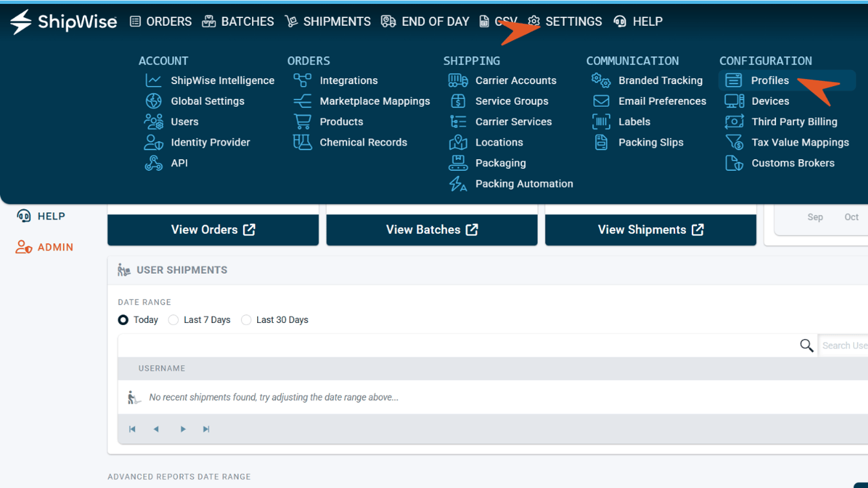
Task: Click the Chemical Records flask icon
Action: click(303, 142)
